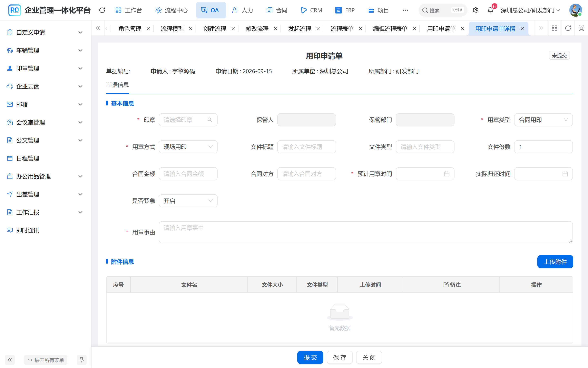Image resolution: width=588 pixels, height=368 pixels.
Task: Close the 编辑流程表单 tab
Action: (x=414, y=29)
